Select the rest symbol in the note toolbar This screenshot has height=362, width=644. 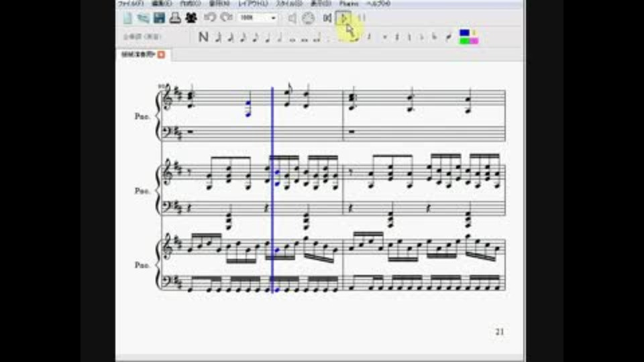(x=368, y=37)
